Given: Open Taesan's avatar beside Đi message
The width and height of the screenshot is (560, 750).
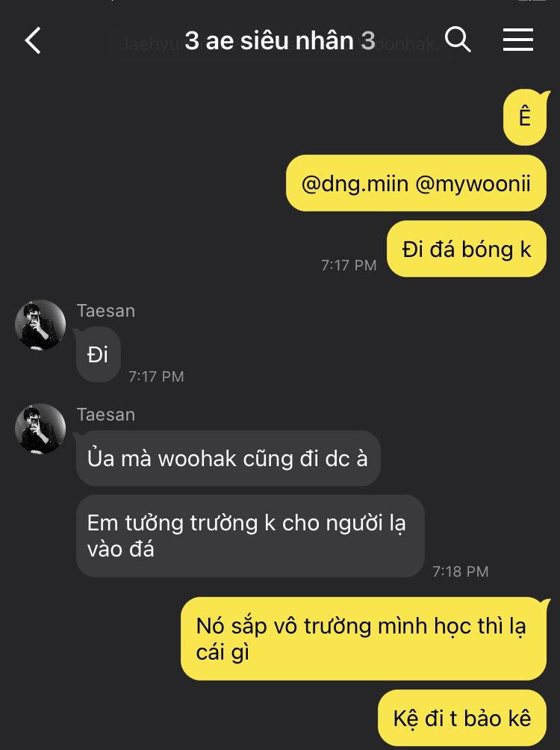Looking at the screenshot, I should point(40,325).
